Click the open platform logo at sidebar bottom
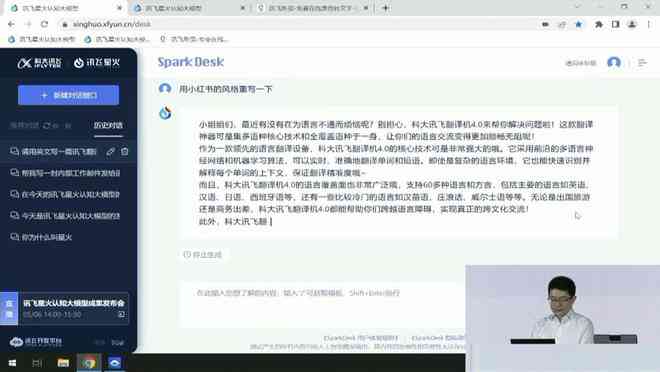The image size is (660, 372). (x=36, y=342)
